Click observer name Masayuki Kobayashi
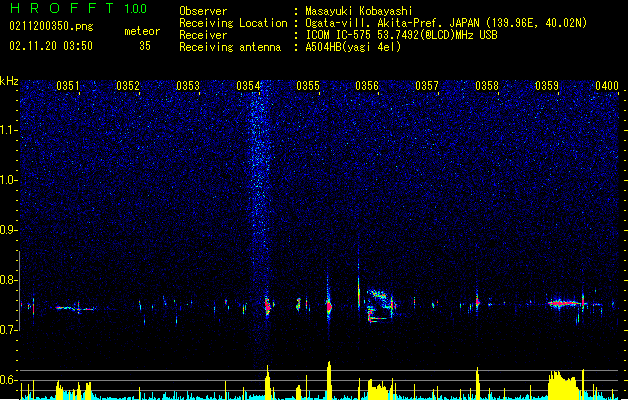The image size is (629, 400). click(359, 11)
